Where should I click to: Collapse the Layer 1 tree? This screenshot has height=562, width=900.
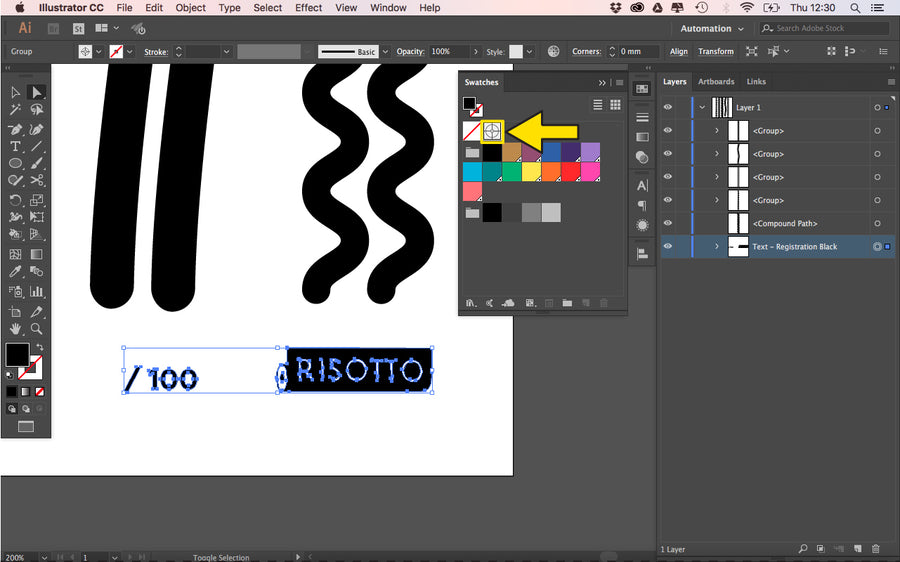pyautogui.click(x=703, y=107)
